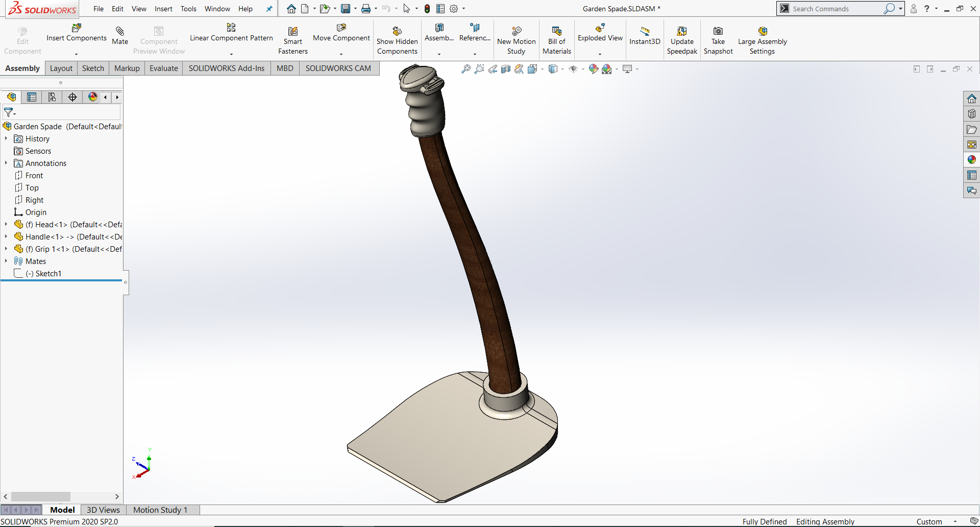Open the Insert menu
The image size is (980, 527).
164,9
